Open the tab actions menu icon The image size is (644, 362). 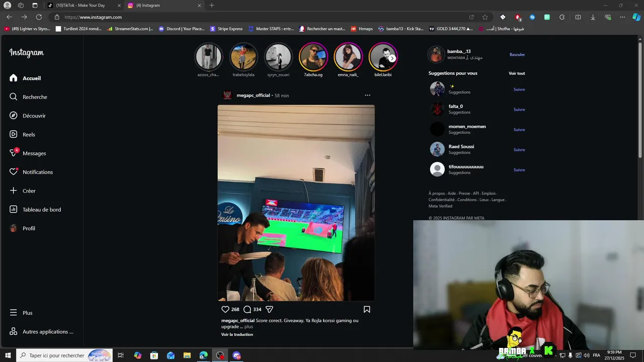pos(35,6)
